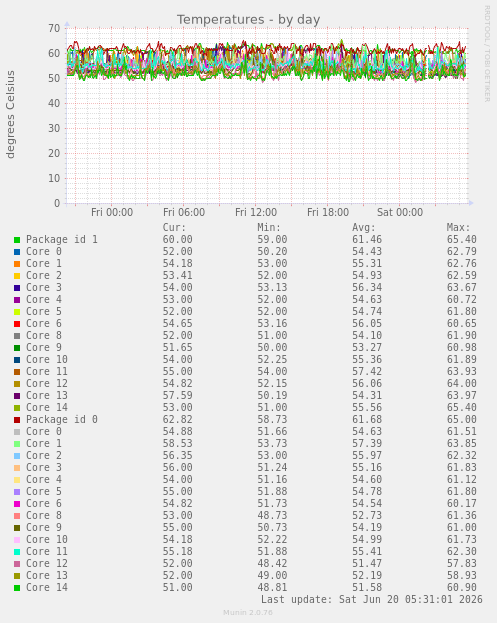
Task: Click the '40' value on the temperature axis
Action: [x=54, y=103]
